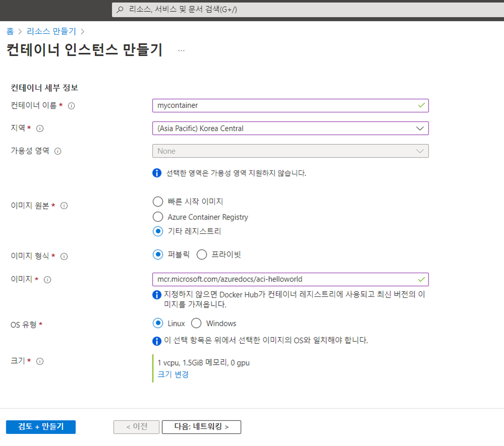This screenshot has width=504, height=446.
Task: Open the 지역 Korea Central dropdown
Action: (290, 128)
